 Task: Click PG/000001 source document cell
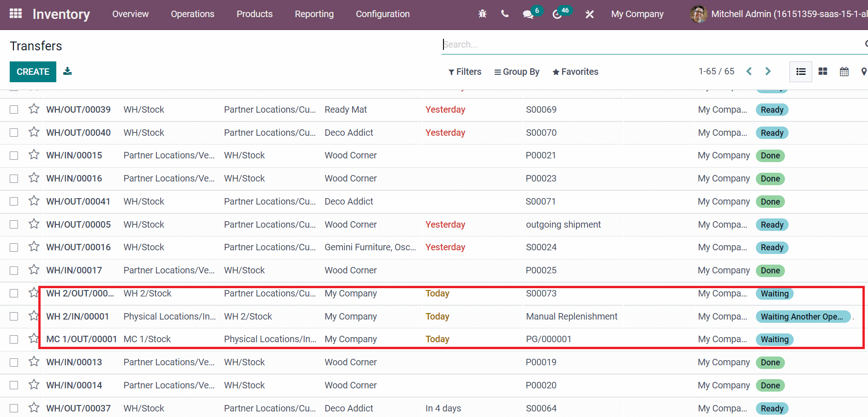549,339
